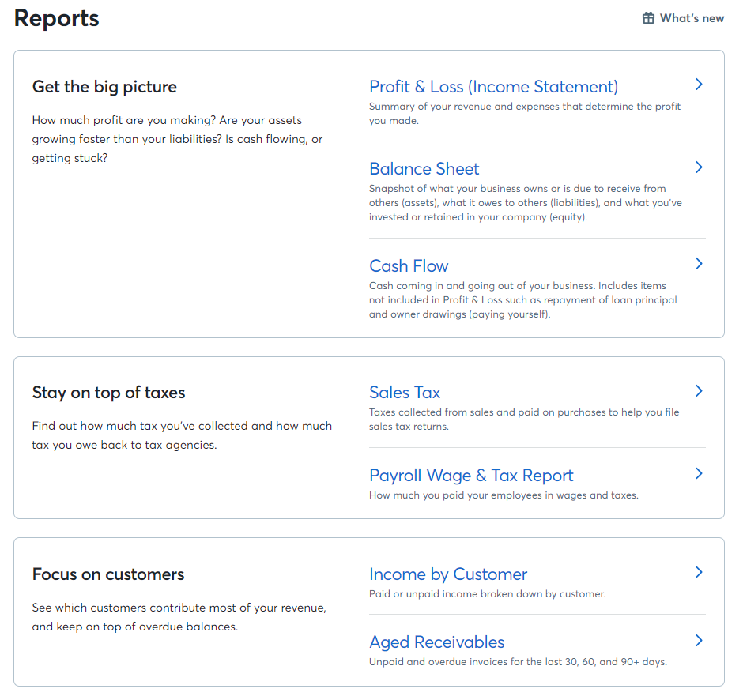Screen dimensions: 743x700
Task: Click the Balance Sheet row chevron
Action: (x=699, y=167)
